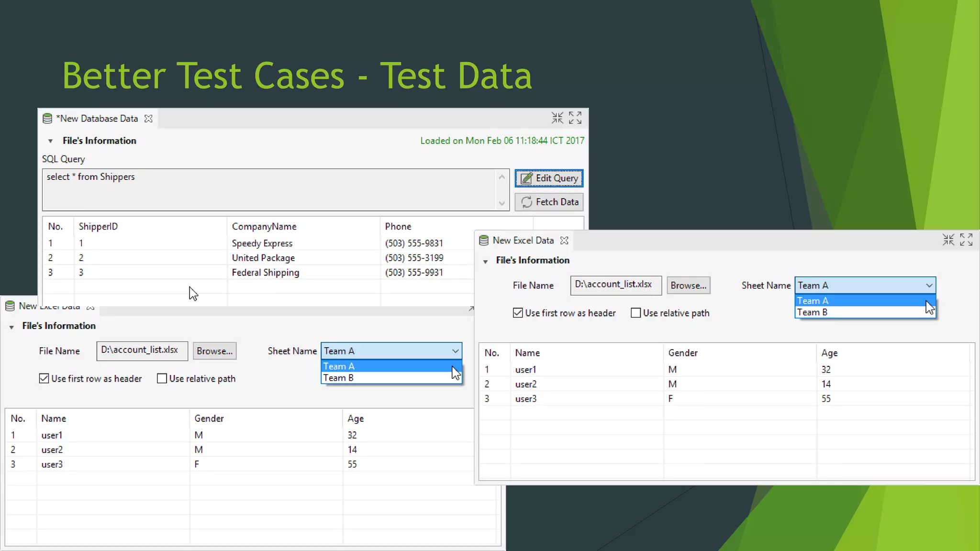Click the SQL query scrollbar down arrow
The image size is (980, 551).
(x=501, y=203)
